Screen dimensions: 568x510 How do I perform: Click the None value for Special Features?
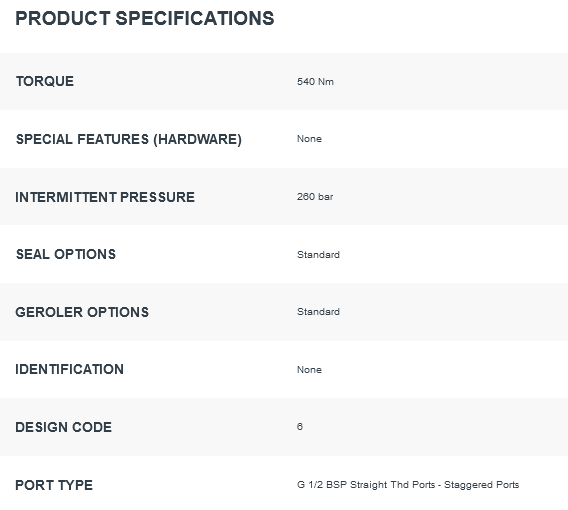tap(309, 139)
